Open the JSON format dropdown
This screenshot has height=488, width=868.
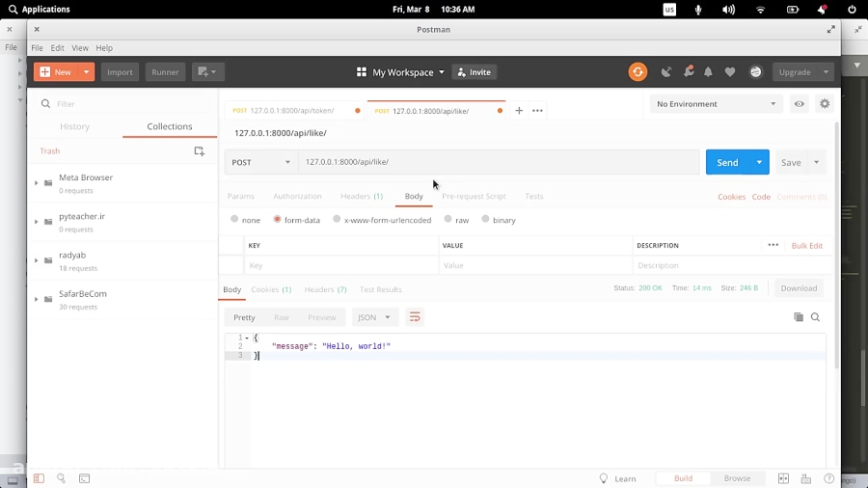click(x=374, y=317)
